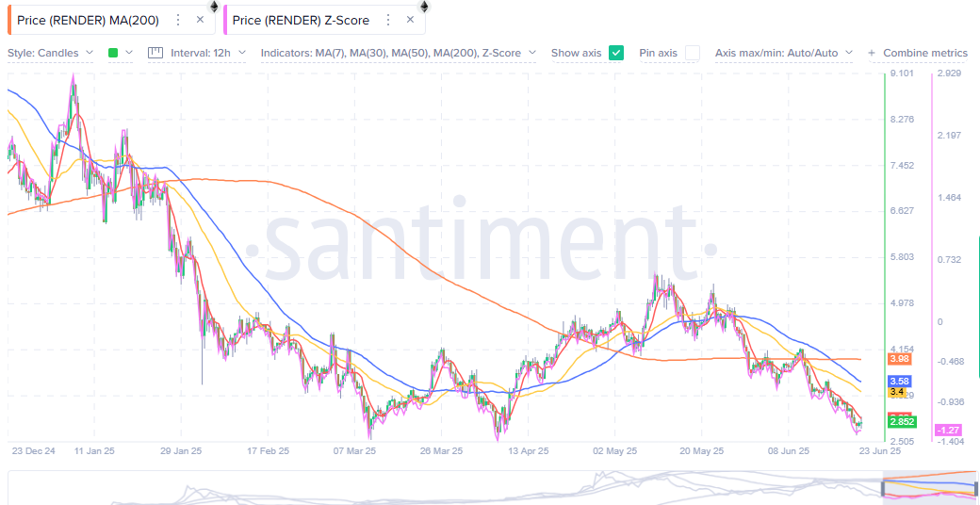Remove the Price (RENDER) MA(200) metric
The height and width of the screenshot is (505, 980).
[x=200, y=20]
